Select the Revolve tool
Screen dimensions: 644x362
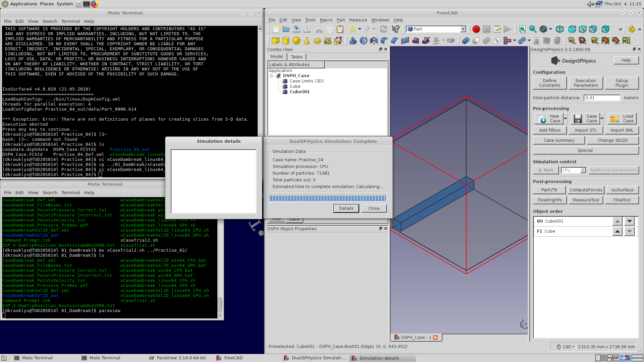click(x=363, y=41)
